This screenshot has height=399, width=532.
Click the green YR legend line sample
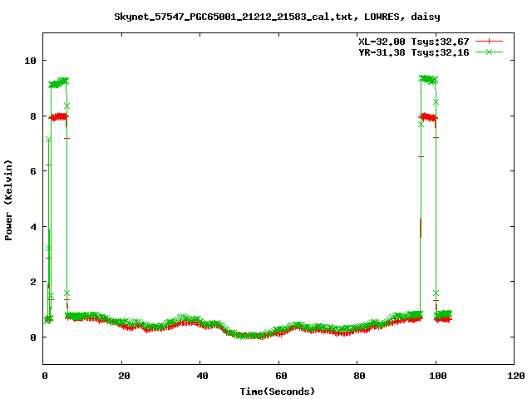click(489, 52)
